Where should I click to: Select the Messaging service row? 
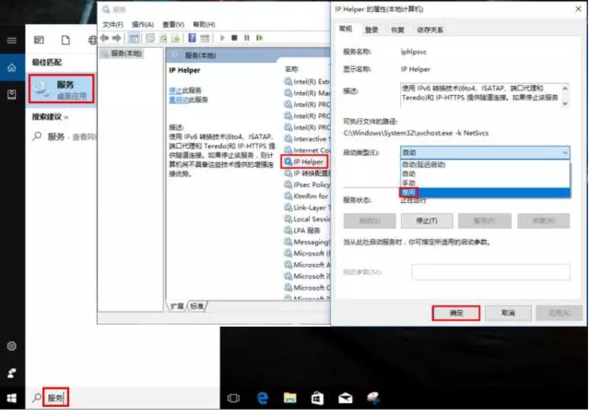click(x=307, y=243)
